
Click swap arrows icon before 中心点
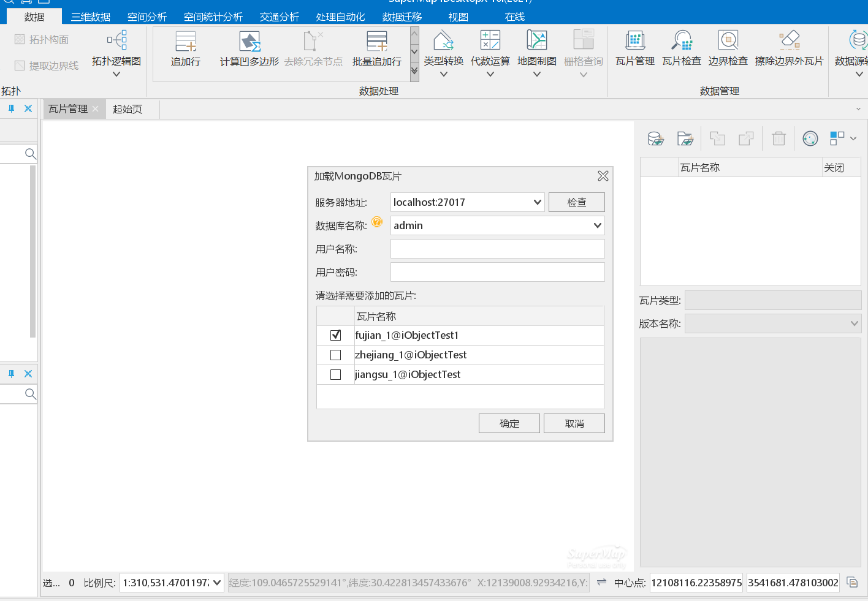click(x=601, y=582)
